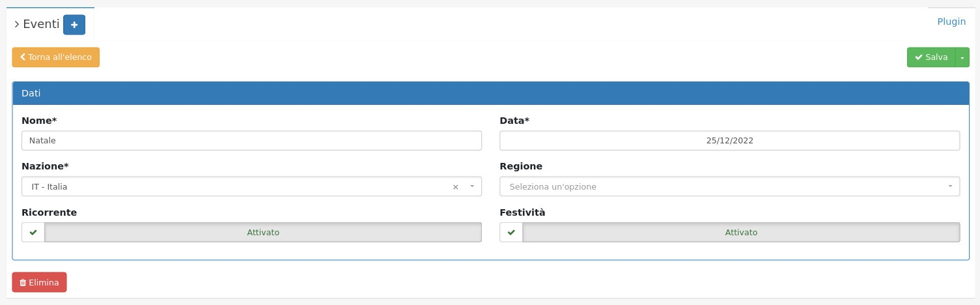Click the red Elimina button
The height and width of the screenshot is (305, 980).
(39, 283)
